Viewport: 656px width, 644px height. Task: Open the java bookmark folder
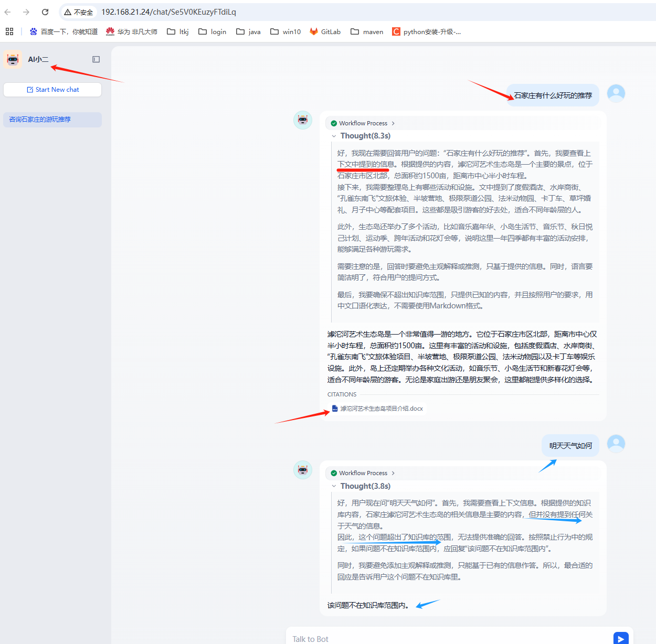[x=248, y=31]
